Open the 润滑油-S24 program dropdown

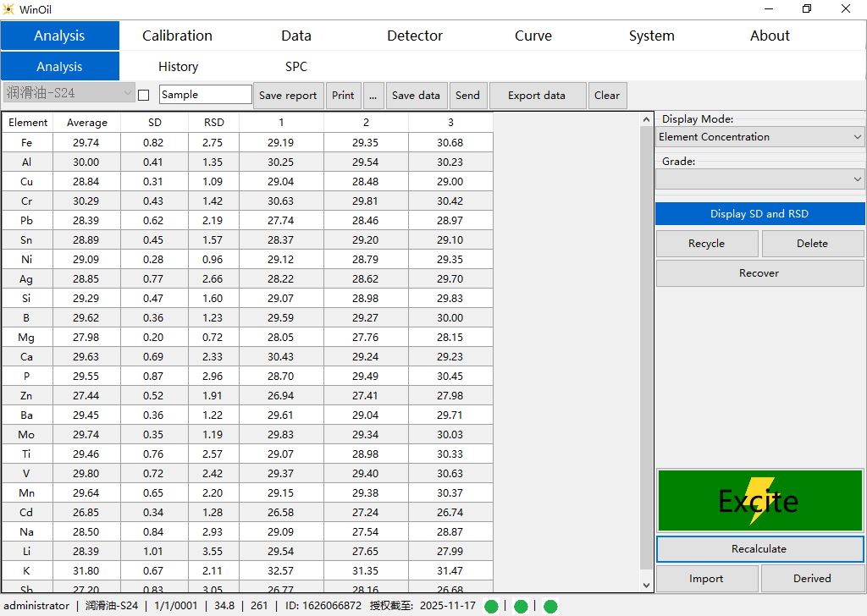(69, 93)
